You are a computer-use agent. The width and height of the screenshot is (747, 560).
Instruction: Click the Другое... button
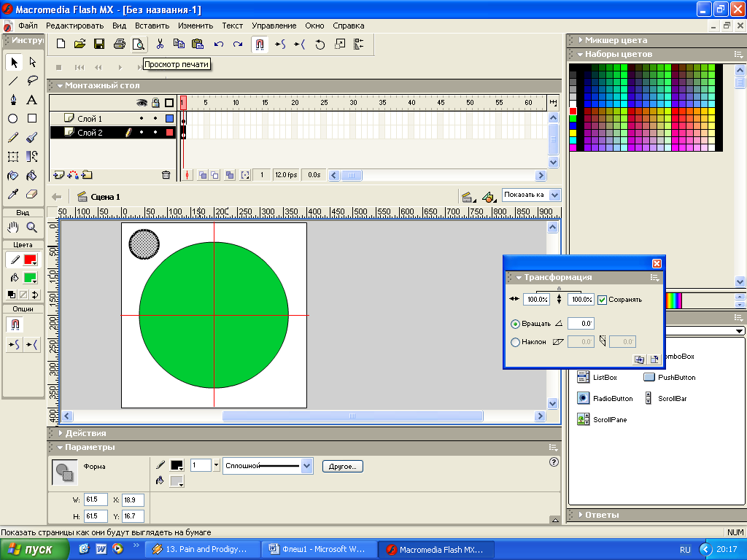point(343,466)
